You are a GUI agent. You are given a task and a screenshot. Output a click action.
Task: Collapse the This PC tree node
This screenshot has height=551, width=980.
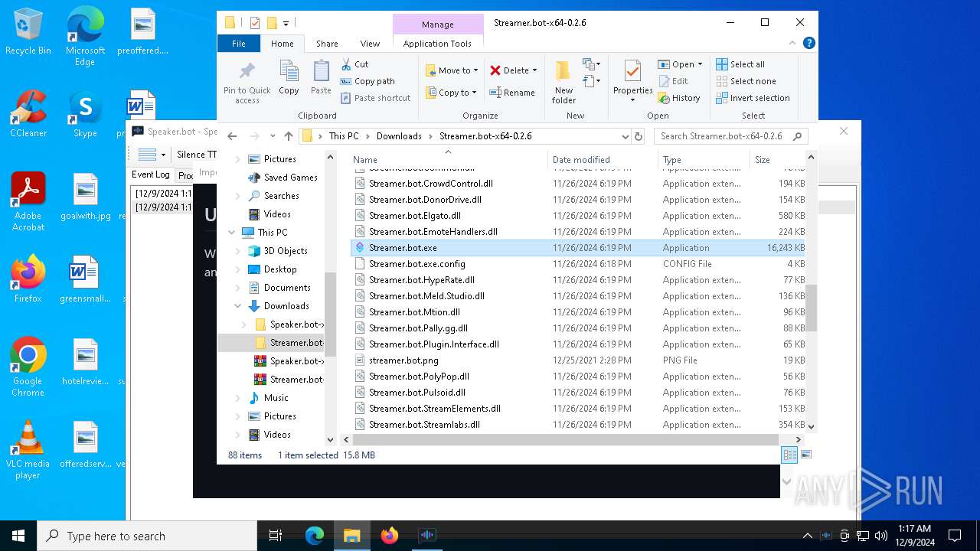pos(232,233)
